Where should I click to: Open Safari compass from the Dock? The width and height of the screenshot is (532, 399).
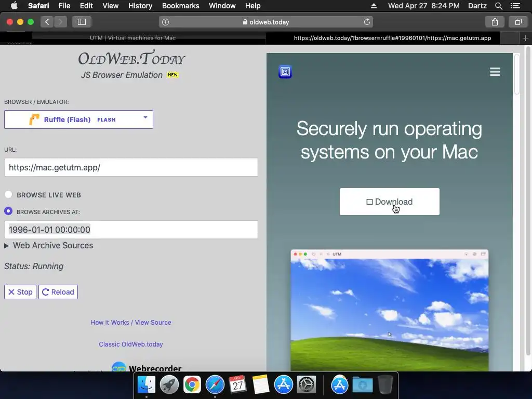click(215, 385)
